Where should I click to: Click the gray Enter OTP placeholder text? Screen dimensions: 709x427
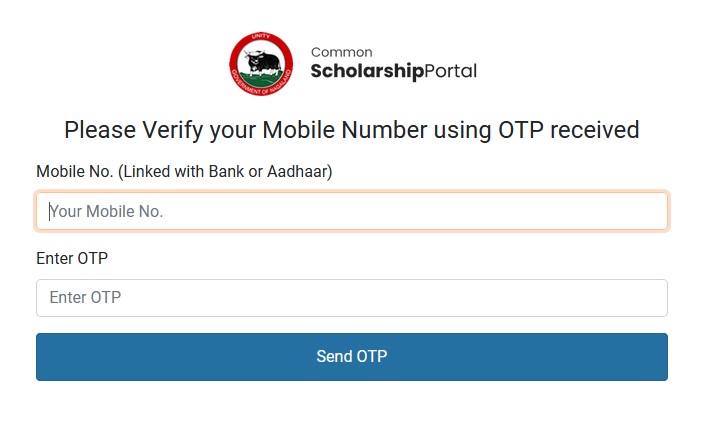coord(85,298)
